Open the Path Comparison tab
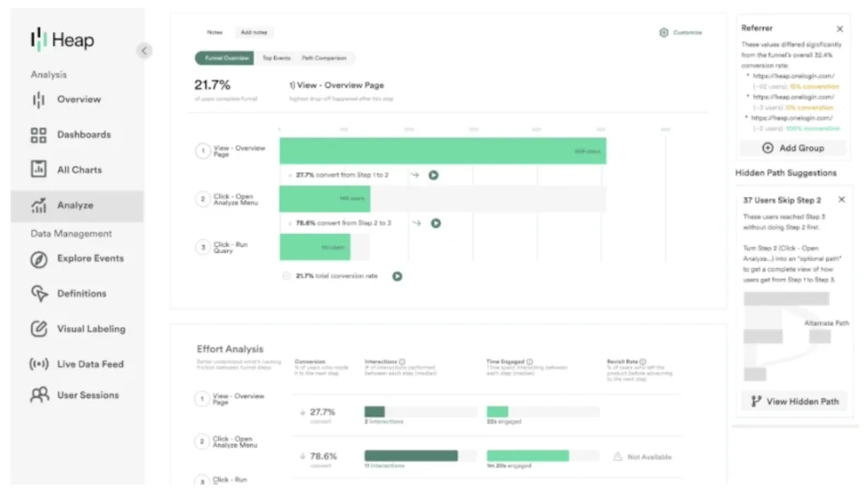Screen dimensions: 868x492 point(324,59)
